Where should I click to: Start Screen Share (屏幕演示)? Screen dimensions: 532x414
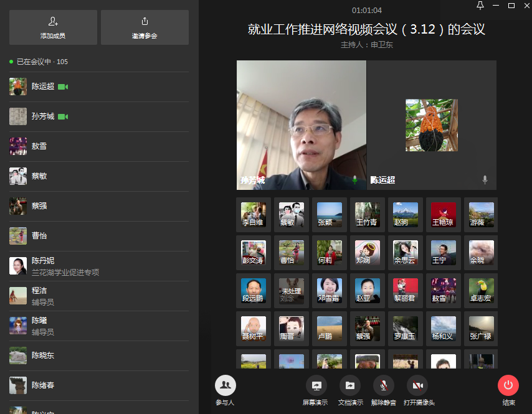click(316, 385)
